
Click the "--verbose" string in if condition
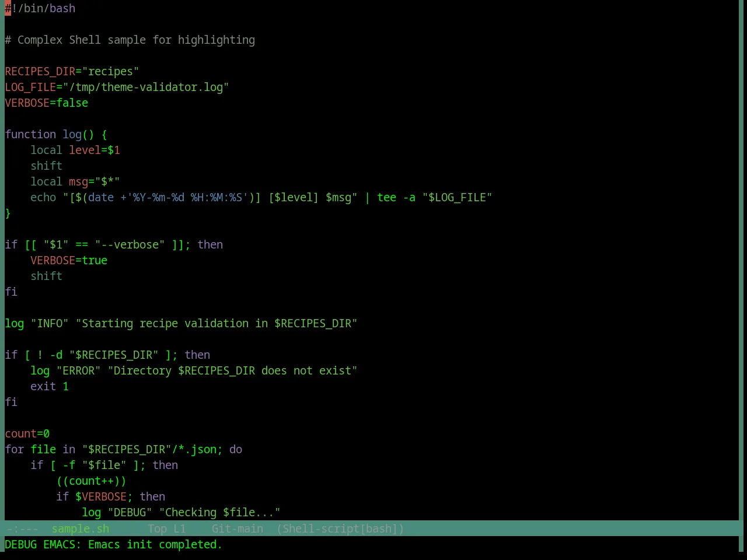[x=130, y=244]
